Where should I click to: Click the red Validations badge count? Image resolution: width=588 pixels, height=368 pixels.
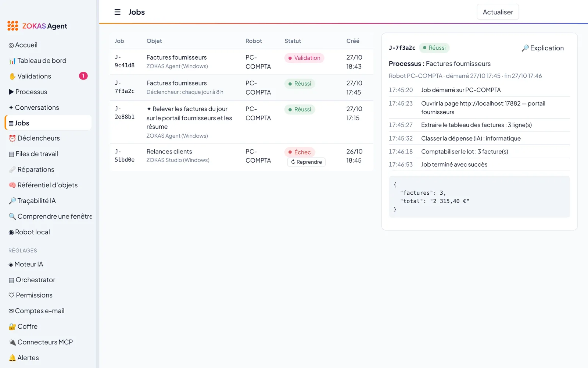(x=83, y=76)
